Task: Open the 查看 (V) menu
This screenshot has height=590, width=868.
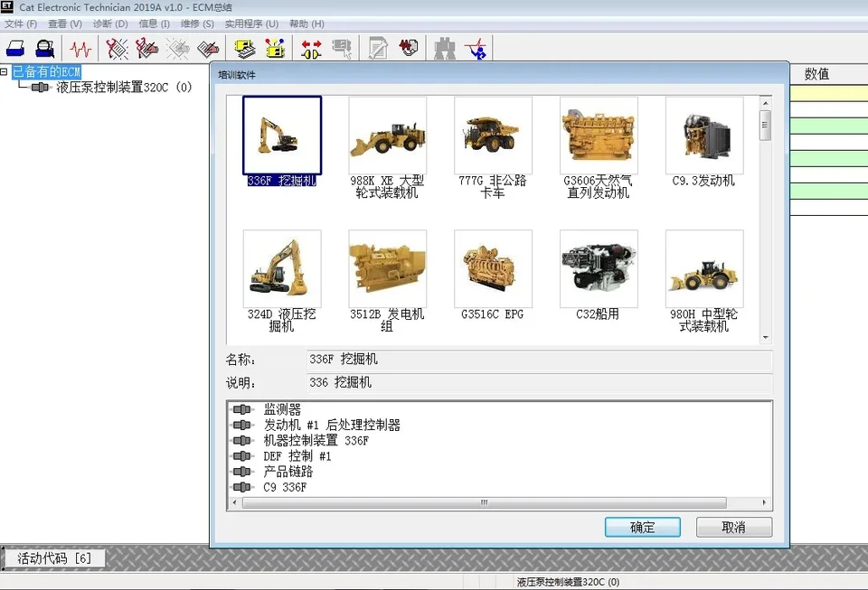Action: click(65, 23)
